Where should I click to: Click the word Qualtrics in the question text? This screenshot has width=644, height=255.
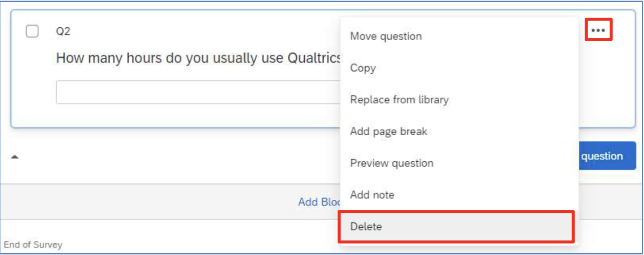click(314, 58)
